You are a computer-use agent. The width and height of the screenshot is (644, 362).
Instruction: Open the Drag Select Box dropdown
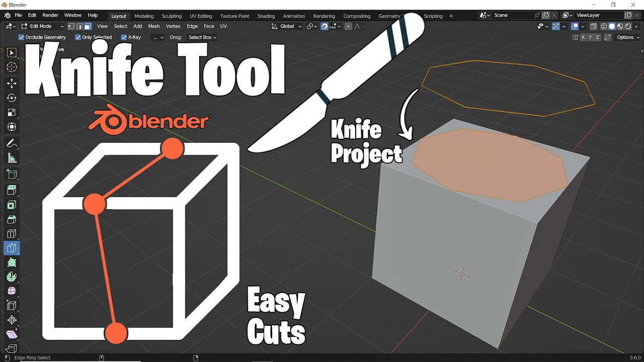point(202,37)
